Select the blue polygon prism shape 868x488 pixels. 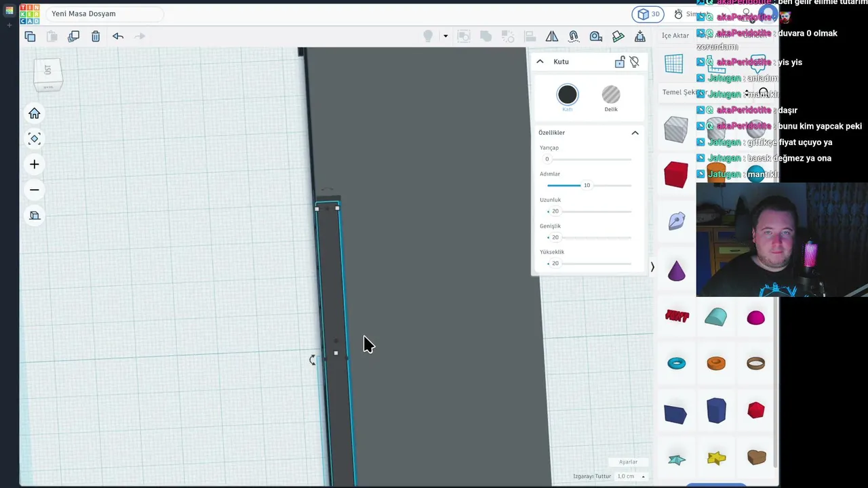(x=716, y=411)
